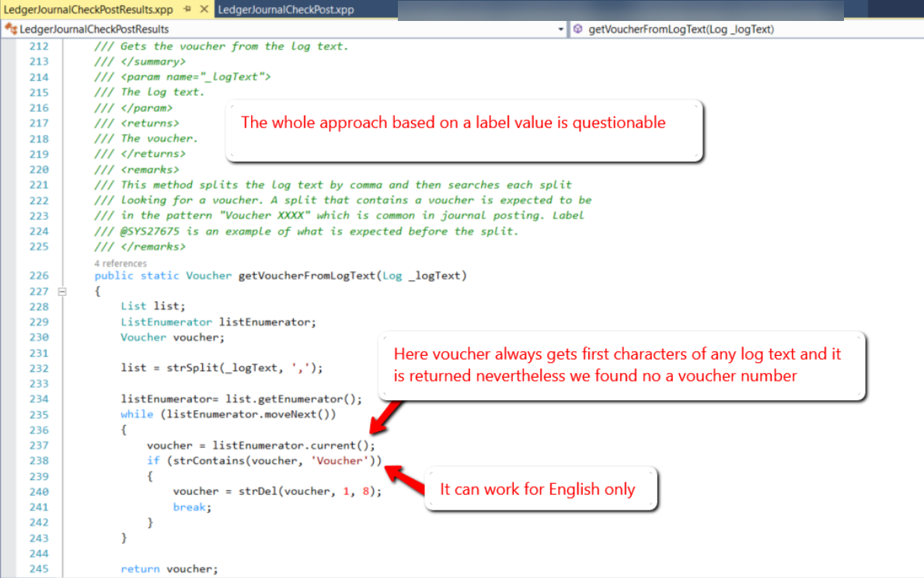
Task: Switch to the LedgerJournalCheckPost.xpp tab
Action: [x=286, y=9]
